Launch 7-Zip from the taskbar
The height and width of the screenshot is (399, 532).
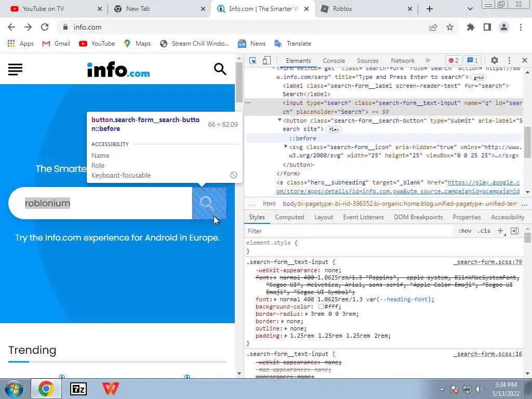(78, 389)
